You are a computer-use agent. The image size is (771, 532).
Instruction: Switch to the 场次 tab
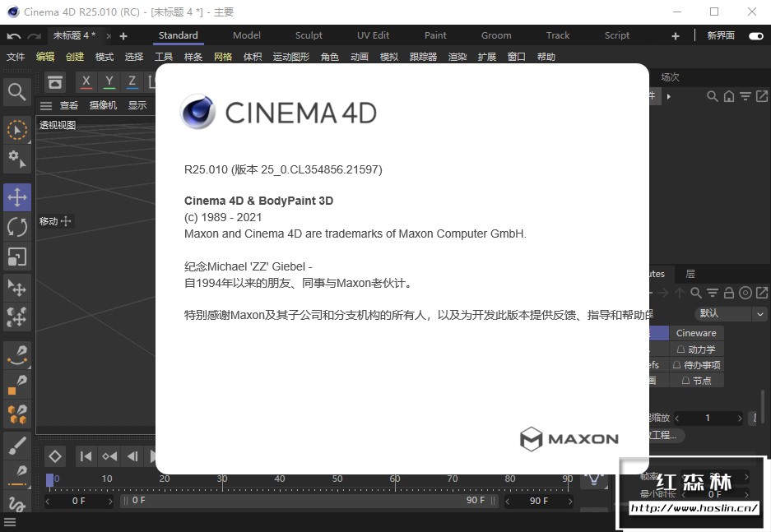670,77
